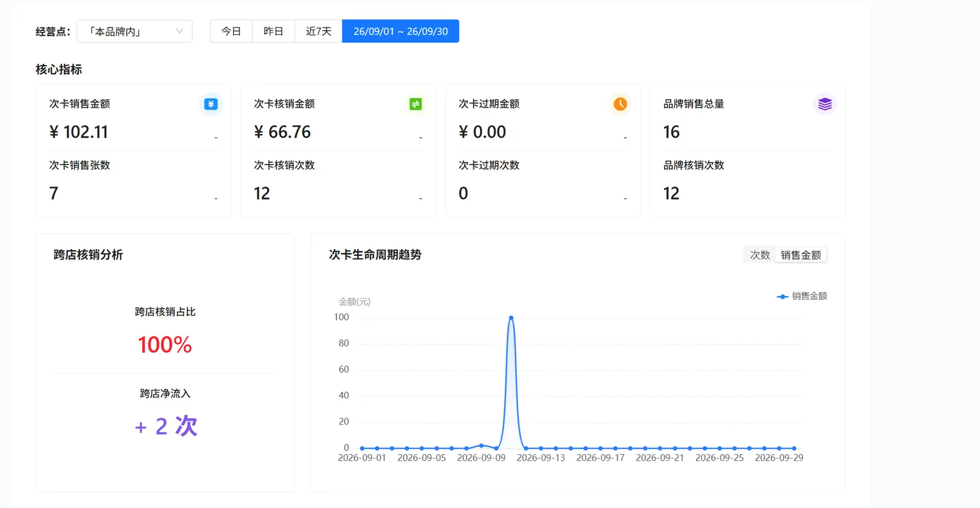Select the 今日 date filter
980x508 pixels.
(x=231, y=31)
